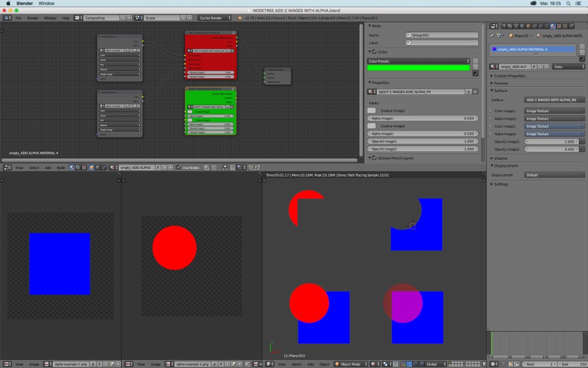
Task: Select the Material properties tab icon
Action: click(x=552, y=26)
